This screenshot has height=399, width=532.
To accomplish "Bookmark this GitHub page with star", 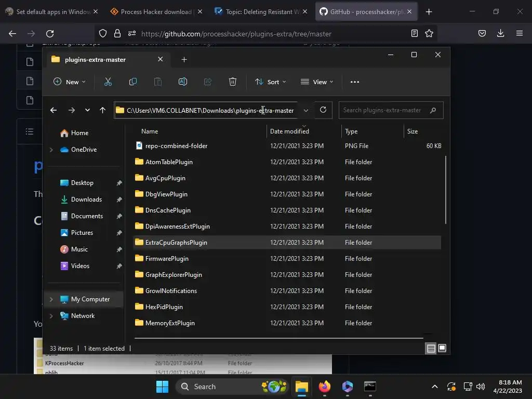I will (429, 33).
